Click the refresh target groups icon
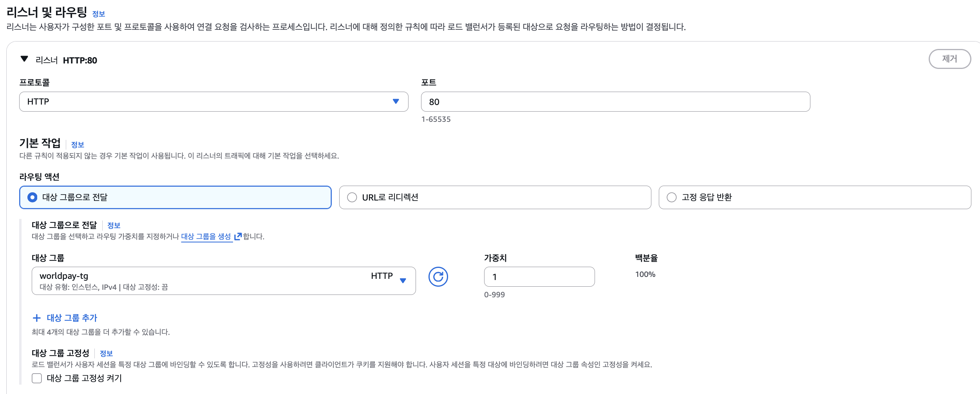This screenshot has height=394, width=980. 438,277
